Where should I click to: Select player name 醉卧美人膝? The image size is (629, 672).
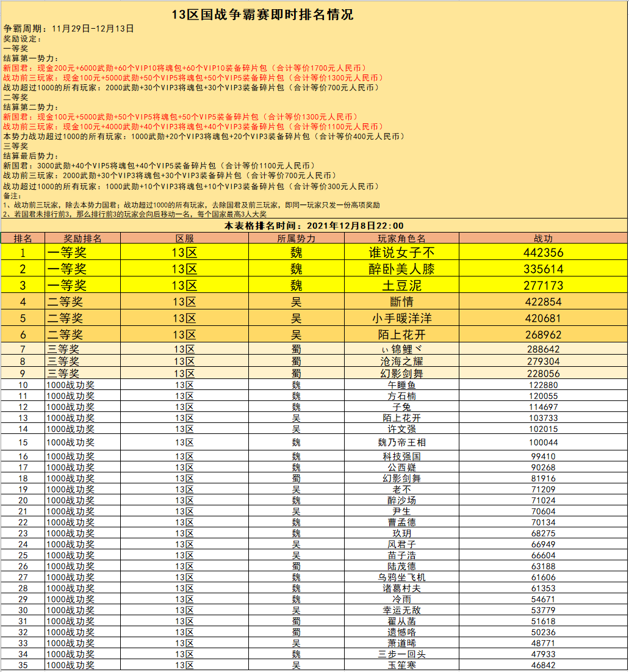(x=402, y=269)
